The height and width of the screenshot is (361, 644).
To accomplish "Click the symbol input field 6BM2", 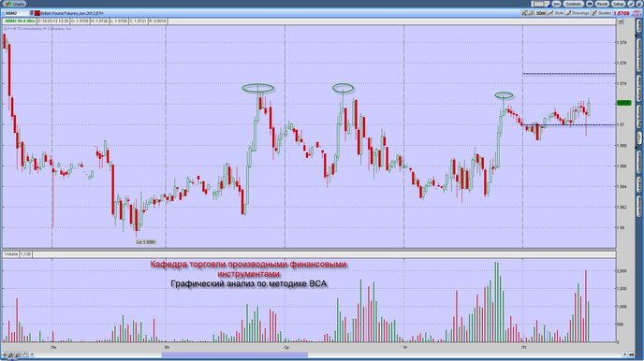I will [17, 13].
